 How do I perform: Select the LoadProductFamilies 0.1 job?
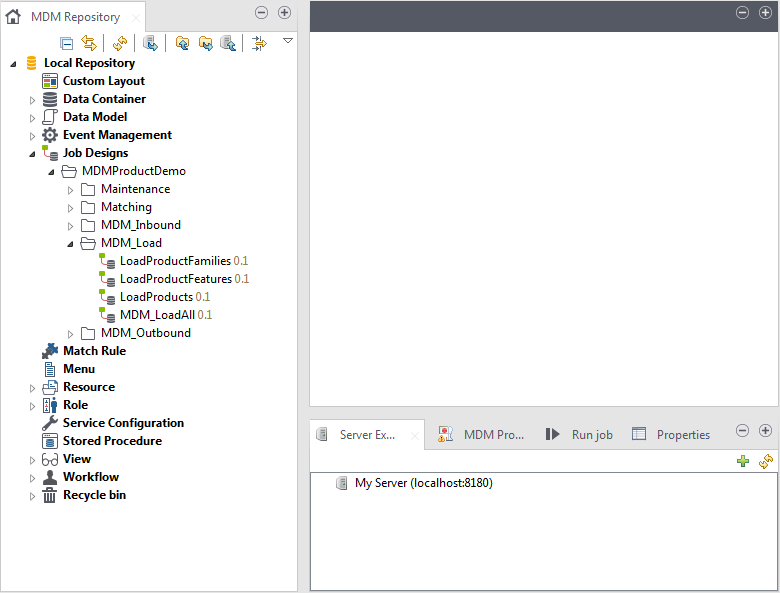point(184,261)
